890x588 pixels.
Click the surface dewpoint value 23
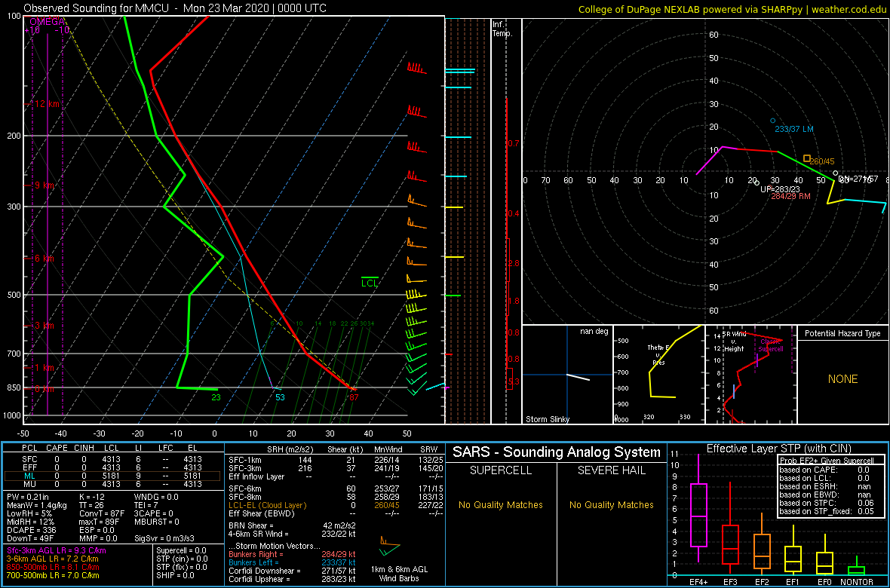click(x=216, y=398)
